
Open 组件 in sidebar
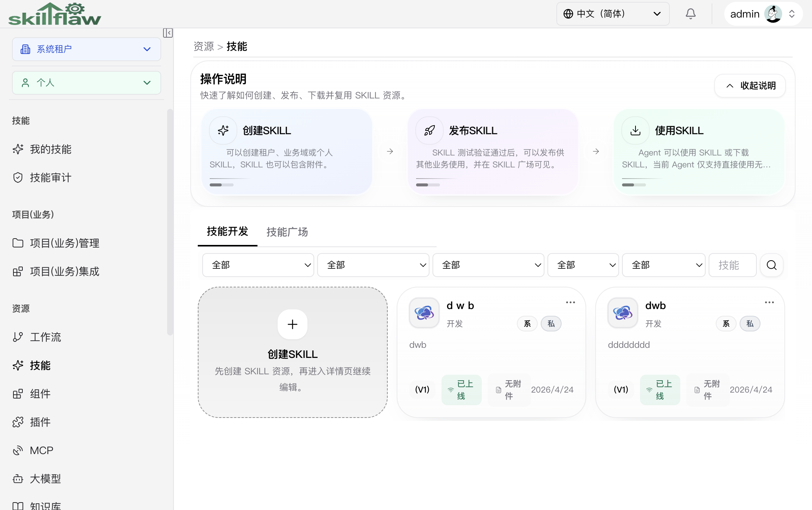pos(87,394)
